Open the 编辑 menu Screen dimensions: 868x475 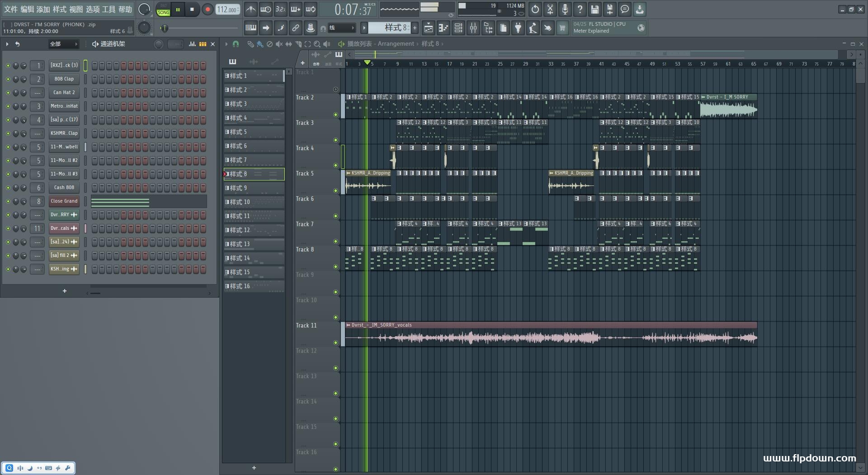click(27, 9)
